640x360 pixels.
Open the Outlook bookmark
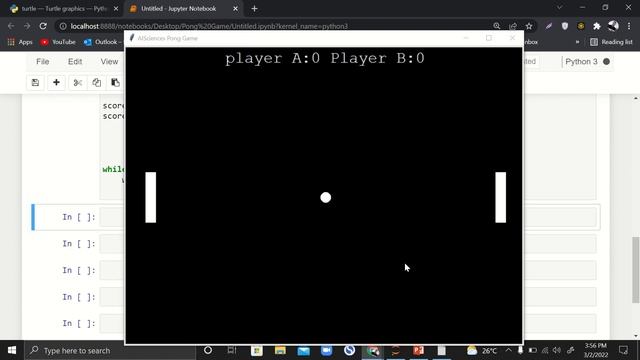[x=101, y=42]
